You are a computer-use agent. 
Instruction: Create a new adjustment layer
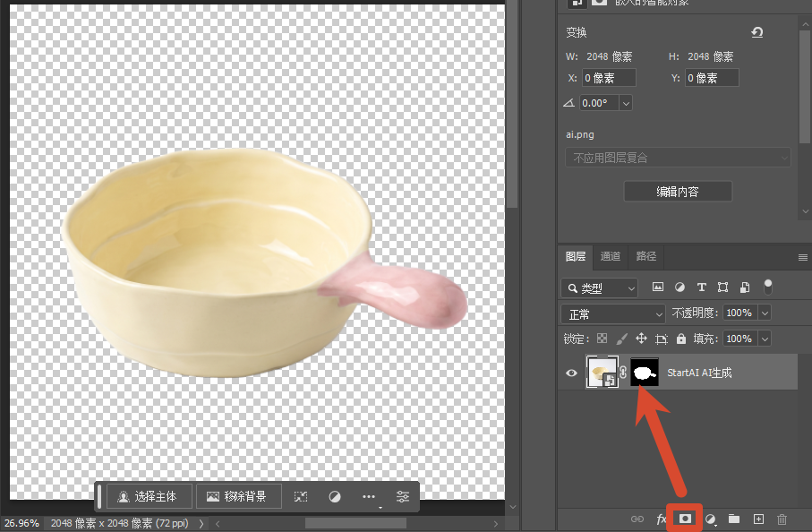click(x=711, y=519)
